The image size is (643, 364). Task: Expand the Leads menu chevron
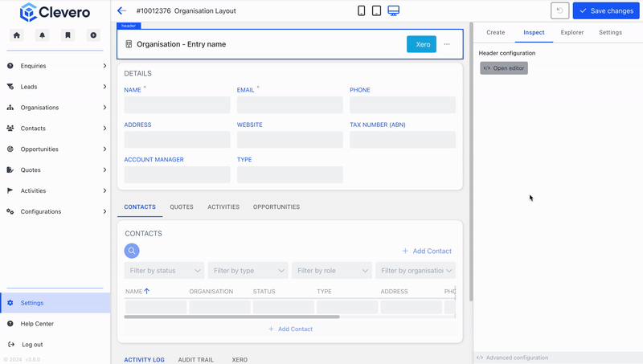(104, 87)
